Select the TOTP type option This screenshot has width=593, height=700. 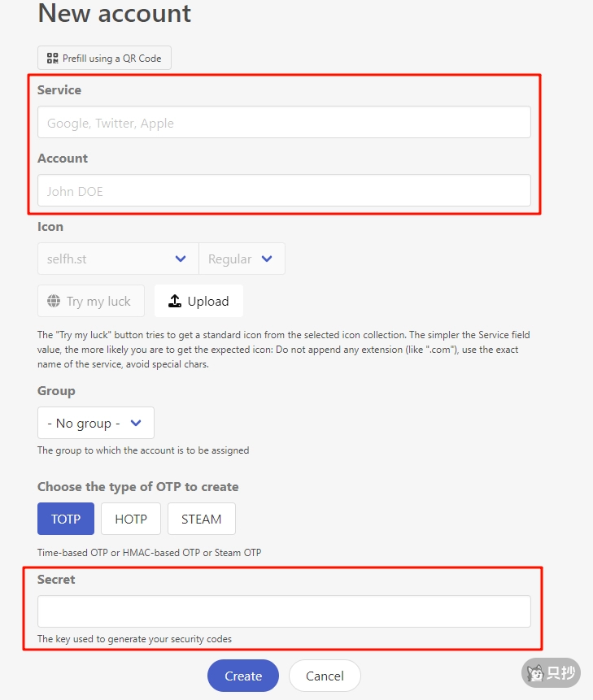pos(66,519)
